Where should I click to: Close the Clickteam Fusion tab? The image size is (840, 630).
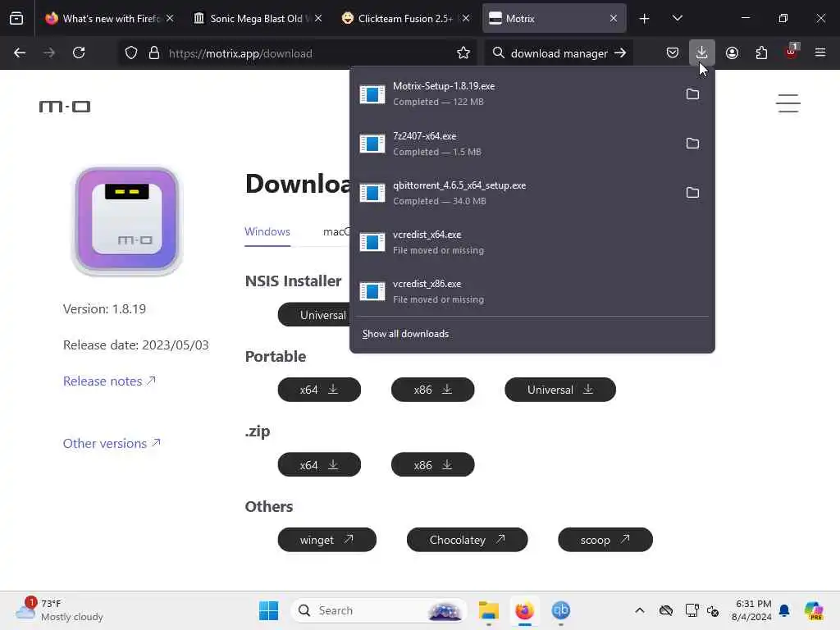point(466,19)
